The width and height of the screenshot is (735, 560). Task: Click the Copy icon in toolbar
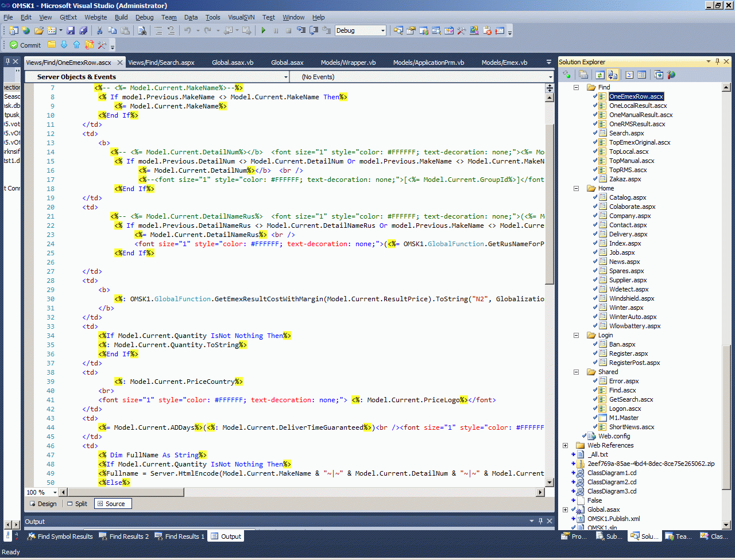112,30
